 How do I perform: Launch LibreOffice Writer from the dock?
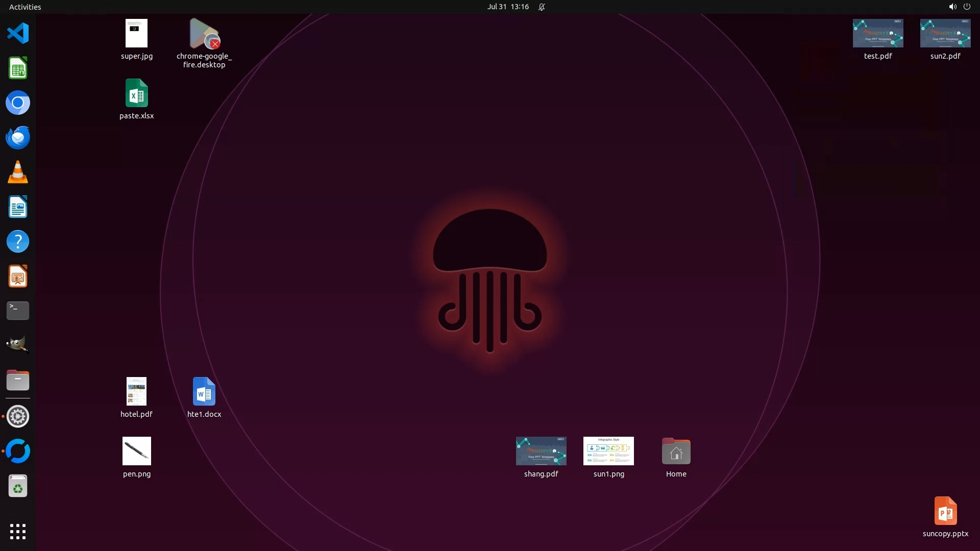(18, 207)
